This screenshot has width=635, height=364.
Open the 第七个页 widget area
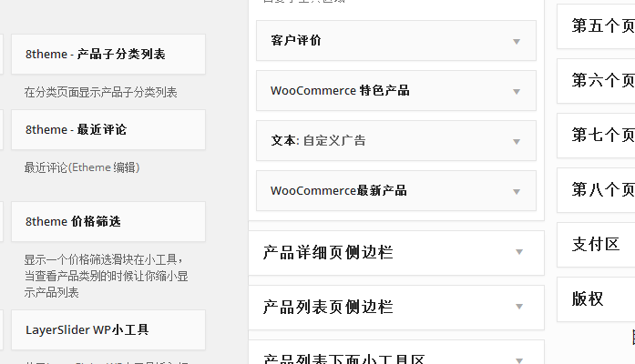point(596,136)
